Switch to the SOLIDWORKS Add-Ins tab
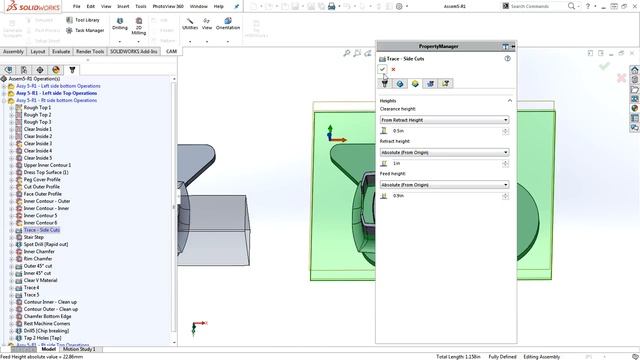640x360 pixels. click(x=133, y=51)
